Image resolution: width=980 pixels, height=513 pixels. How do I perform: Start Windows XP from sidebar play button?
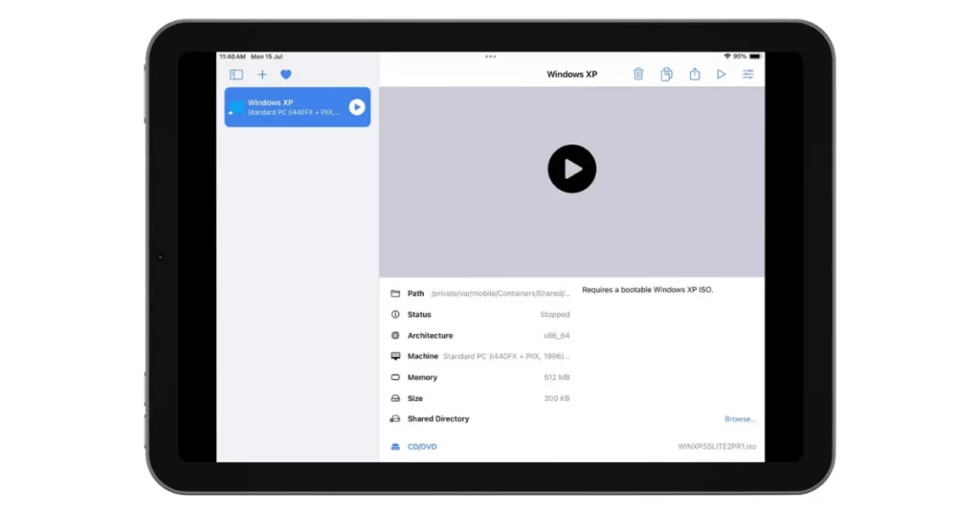point(356,107)
